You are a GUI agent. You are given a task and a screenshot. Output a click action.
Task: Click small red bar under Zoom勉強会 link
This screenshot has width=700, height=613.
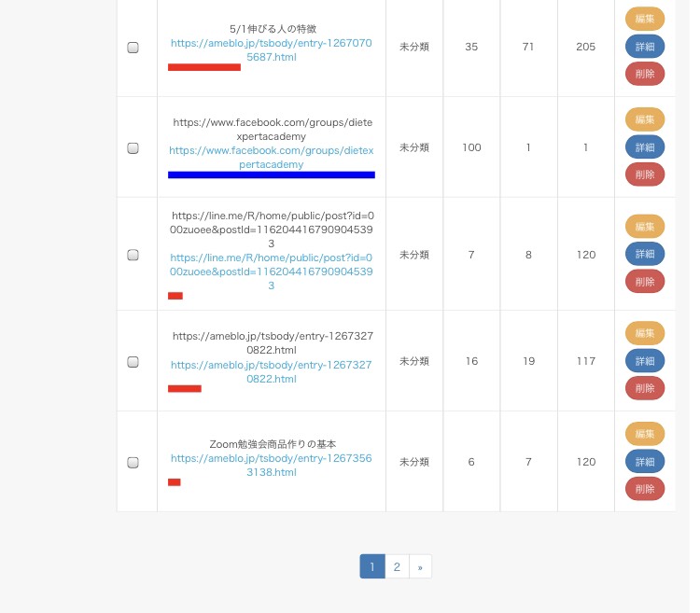175,482
